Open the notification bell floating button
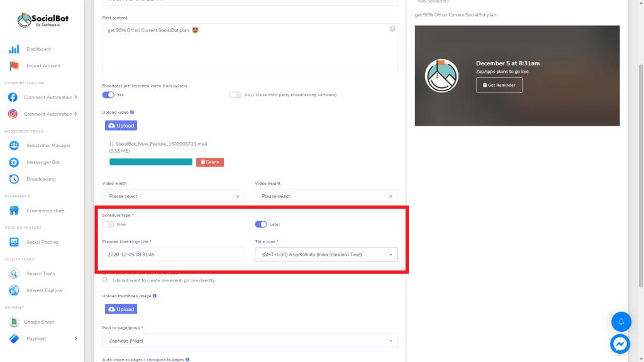The width and height of the screenshot is (644, 362). pyautogui.click(x=621, y=322)
